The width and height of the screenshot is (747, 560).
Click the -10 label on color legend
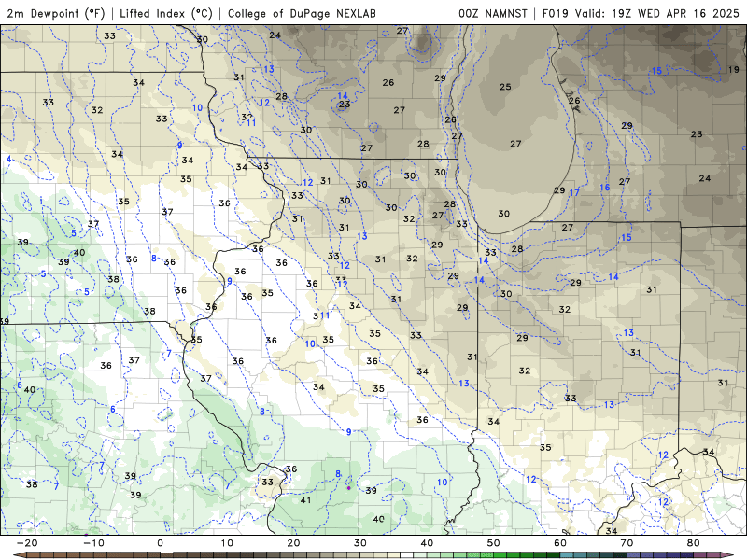pos(93,543)
